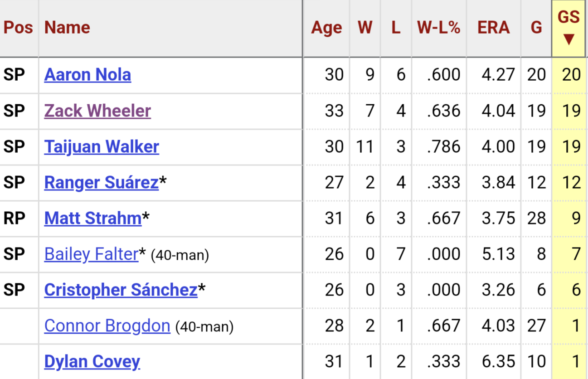This screenshot has width=588, height=379.
Task: Open Connor Brogdon's player page
Action: click(x=107, y=326)
